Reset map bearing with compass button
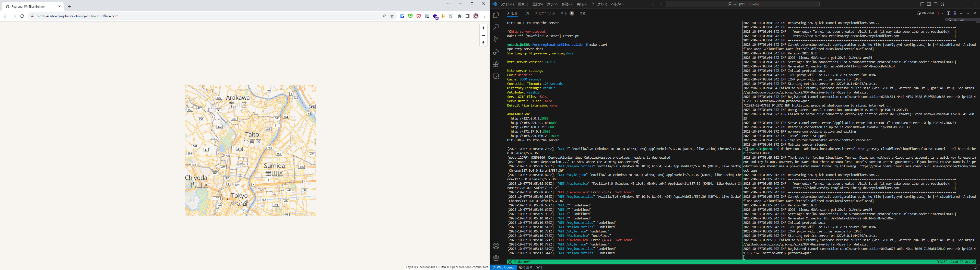 (x=483, y=43)
